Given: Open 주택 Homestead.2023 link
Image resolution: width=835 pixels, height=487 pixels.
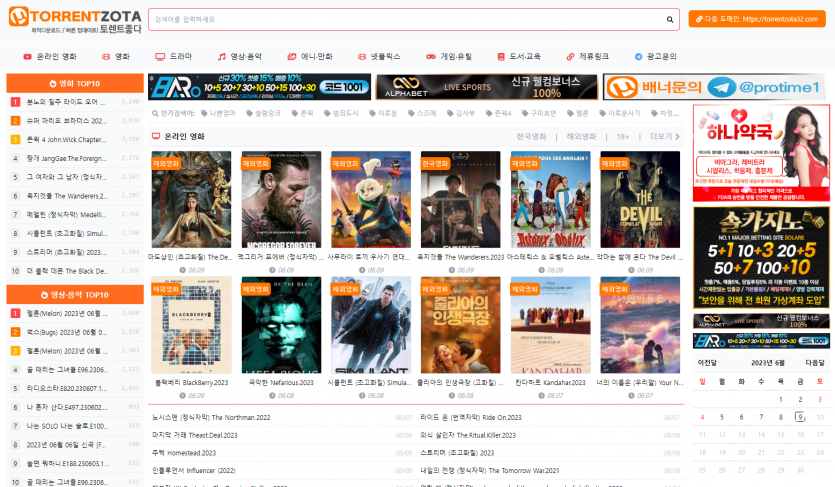Looking at the screenshot, I should (184, 453).
